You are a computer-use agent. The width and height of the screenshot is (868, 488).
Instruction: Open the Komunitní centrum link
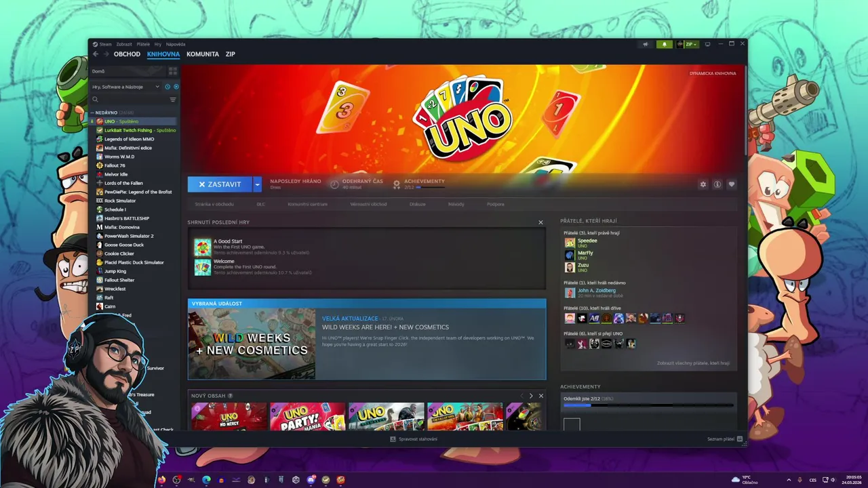click(x=307, y=204)
